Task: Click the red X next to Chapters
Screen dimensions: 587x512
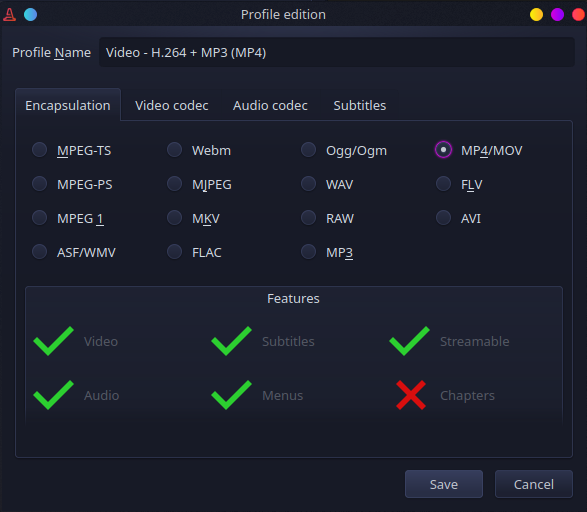Action: (x=411, y=395)
